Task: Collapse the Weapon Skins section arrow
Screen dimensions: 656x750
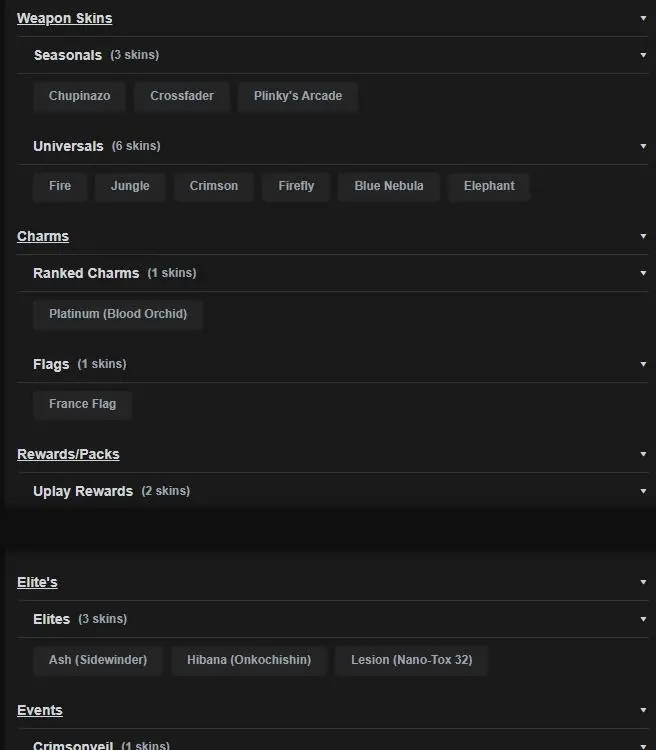Action: point(643,18)
